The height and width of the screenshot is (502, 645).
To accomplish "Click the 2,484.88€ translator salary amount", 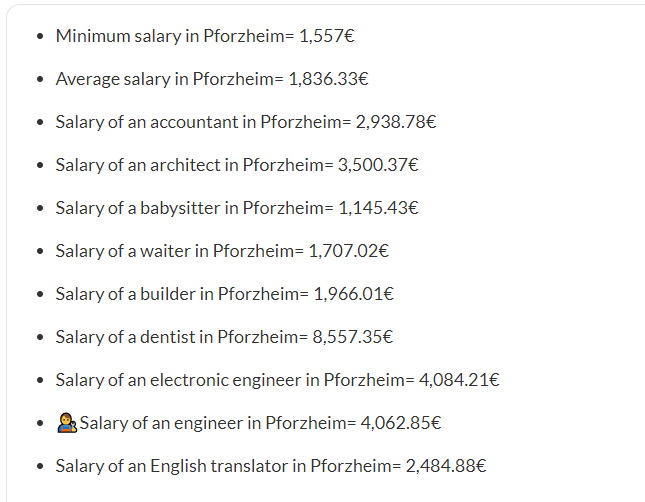I will click(446, 466).
